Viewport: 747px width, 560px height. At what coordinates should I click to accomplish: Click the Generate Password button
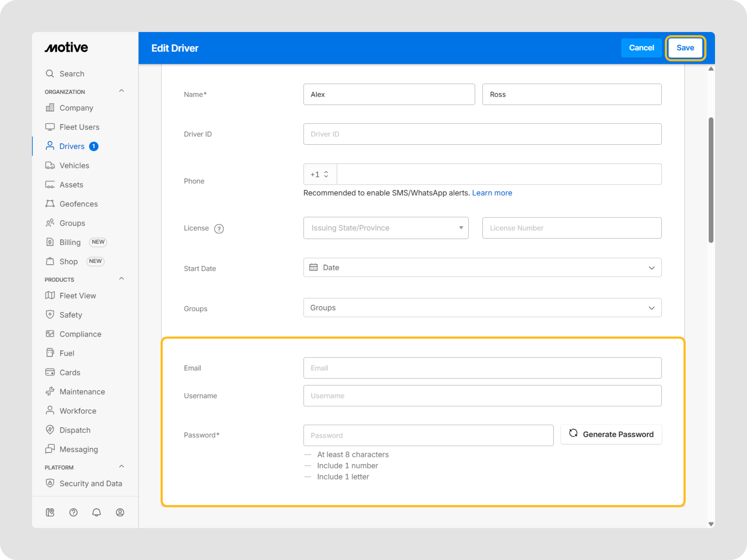pyautogui.click(x=611, y=434)
